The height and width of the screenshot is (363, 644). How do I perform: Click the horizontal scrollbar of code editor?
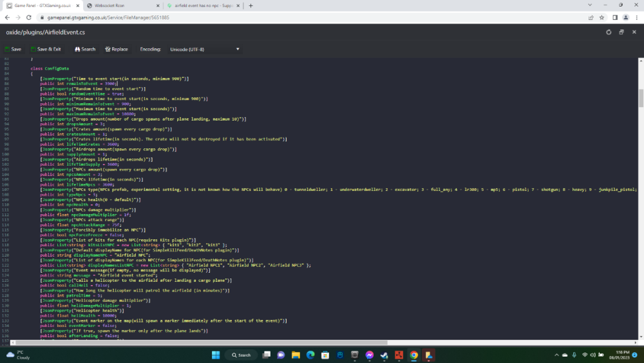click(201, 342)
